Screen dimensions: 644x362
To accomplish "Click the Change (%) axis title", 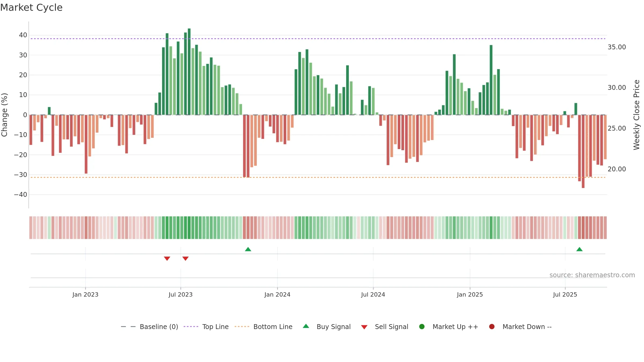I will pos(4,115).
